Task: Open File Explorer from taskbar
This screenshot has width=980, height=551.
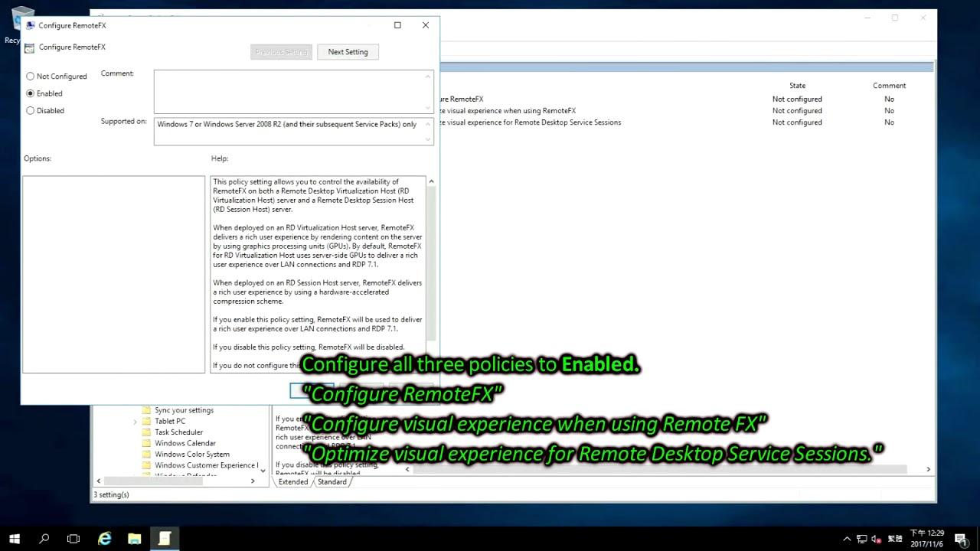Action: click(134, 539)
